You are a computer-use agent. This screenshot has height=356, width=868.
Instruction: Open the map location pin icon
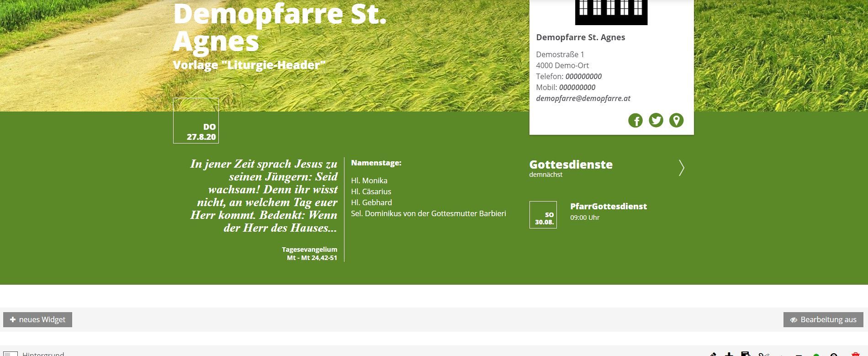tap(676, 121)
